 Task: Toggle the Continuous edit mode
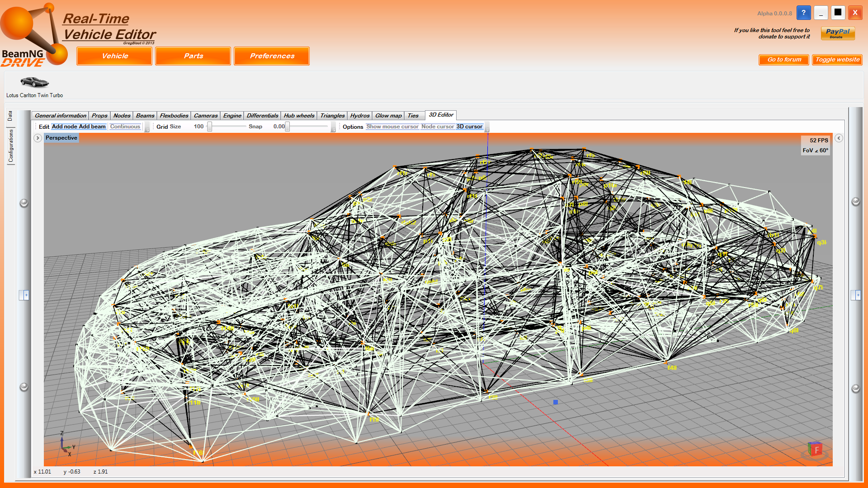point(125,127)
